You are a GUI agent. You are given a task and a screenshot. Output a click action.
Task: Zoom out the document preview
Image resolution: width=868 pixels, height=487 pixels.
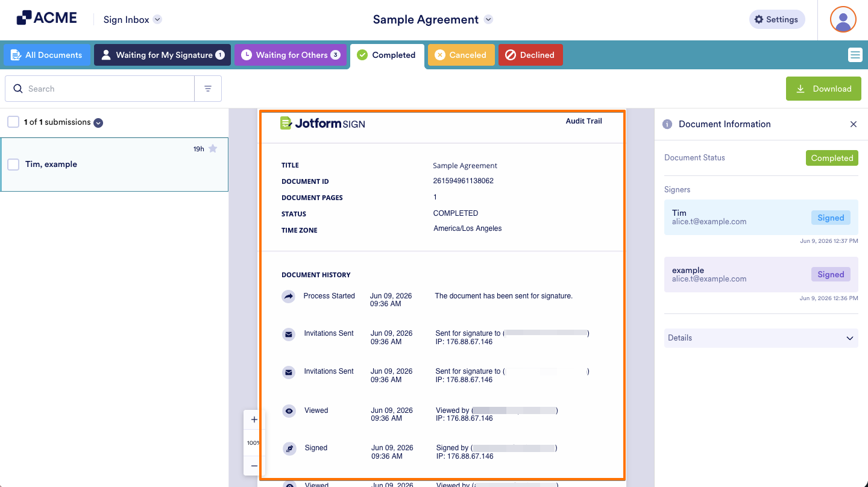(x=254, y=465)
